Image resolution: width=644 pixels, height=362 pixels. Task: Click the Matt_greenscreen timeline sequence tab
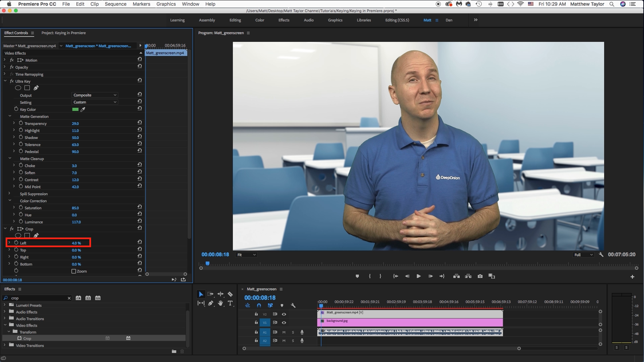click(262, 289)
